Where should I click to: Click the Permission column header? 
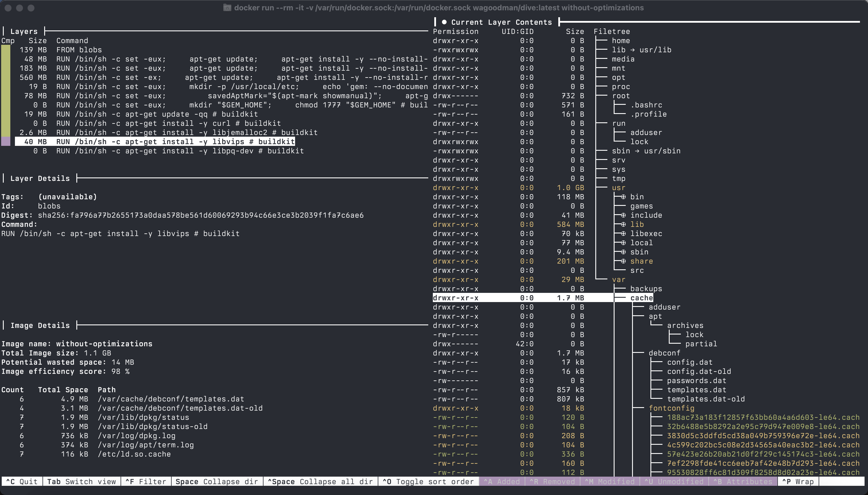pos(456,31)
